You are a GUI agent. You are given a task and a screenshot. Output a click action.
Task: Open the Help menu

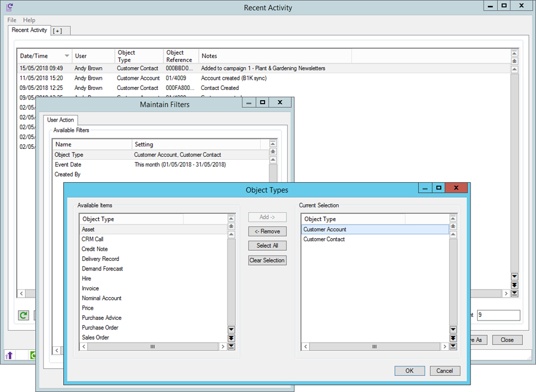pos(29,20)
